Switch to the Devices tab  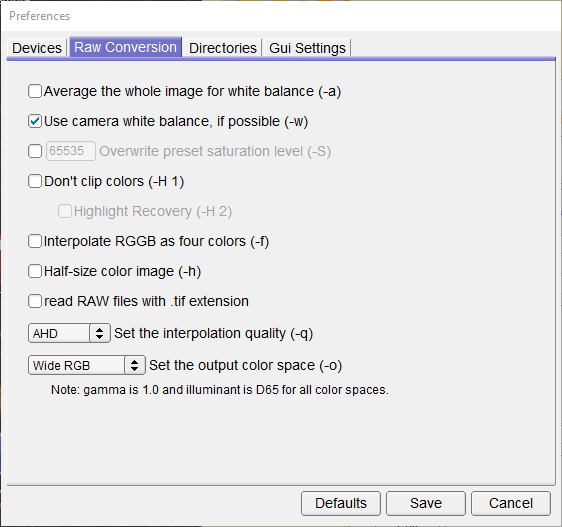[37, 48]
